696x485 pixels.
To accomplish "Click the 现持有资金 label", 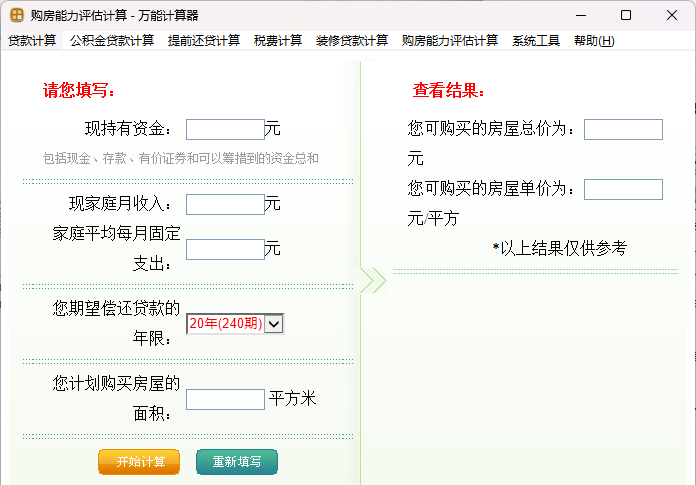I will coord(128,129).
